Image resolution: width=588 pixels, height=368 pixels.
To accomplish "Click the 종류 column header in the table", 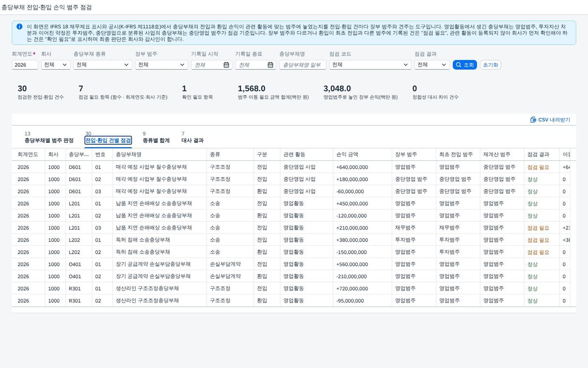I will tap(230, 155).
